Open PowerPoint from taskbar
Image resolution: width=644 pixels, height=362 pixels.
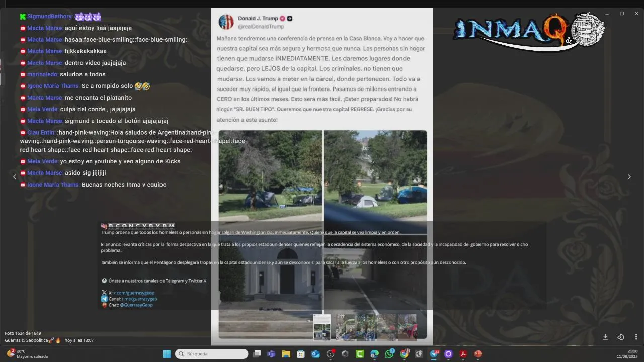[478, 354]
